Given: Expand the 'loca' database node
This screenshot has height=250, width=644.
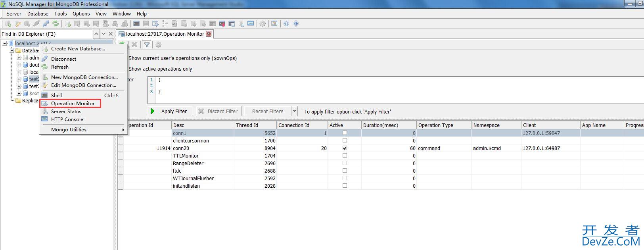Looking at the screenshot, I should [19, 72].
